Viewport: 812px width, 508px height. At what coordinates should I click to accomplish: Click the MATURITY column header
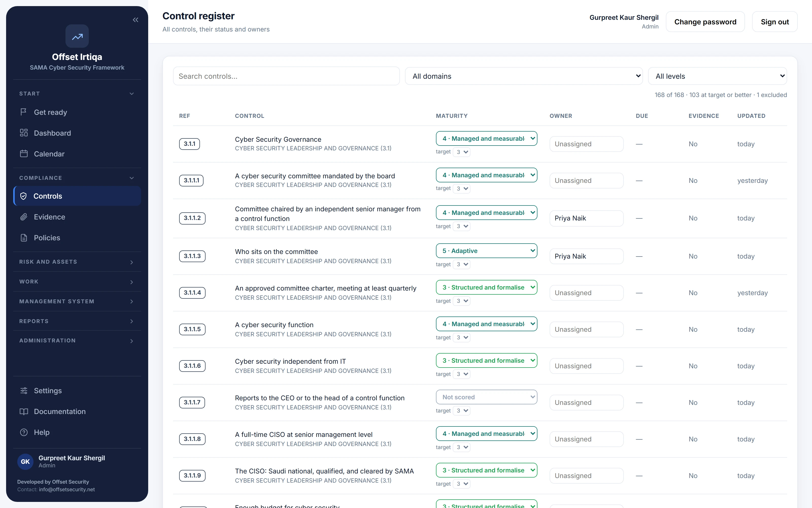[x=452, y=116]
